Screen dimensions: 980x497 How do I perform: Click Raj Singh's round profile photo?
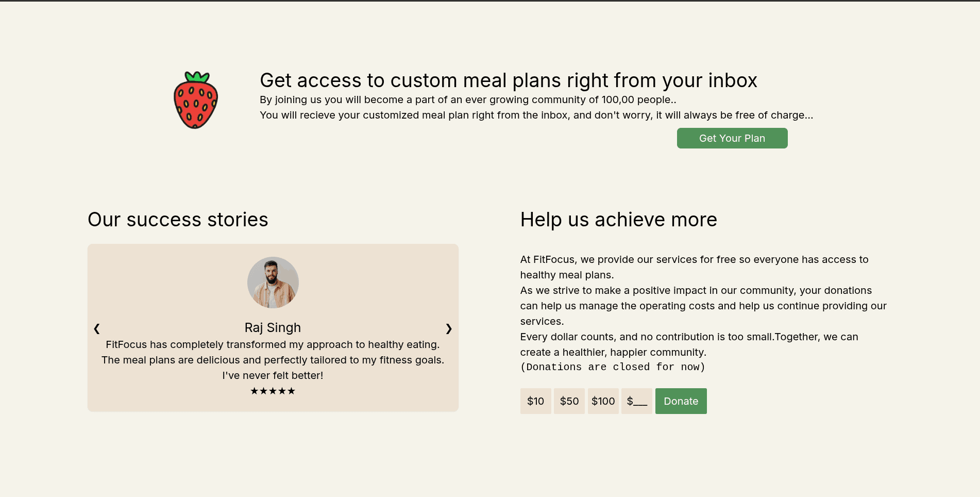pyautogui.click(x=273, y=283)
